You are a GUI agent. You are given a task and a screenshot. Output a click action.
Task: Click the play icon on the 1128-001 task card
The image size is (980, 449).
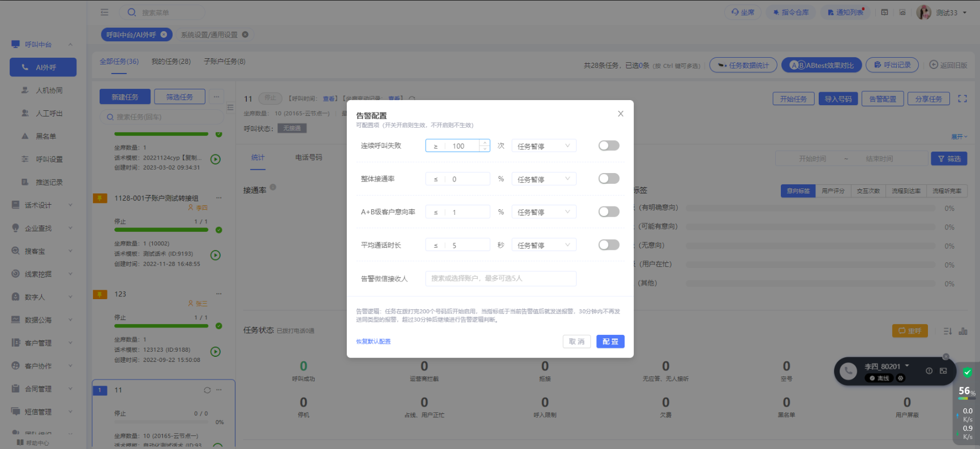pyautogui.click(x=216, y=255)
